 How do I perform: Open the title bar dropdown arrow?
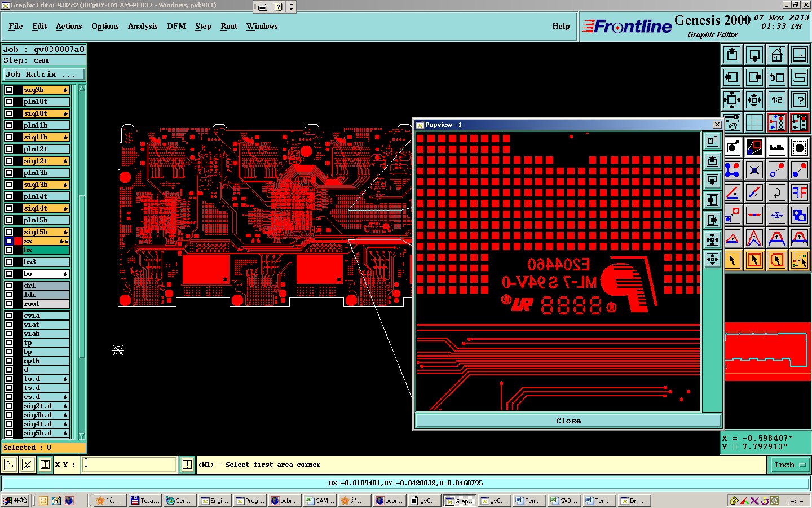tap(291, 7)
